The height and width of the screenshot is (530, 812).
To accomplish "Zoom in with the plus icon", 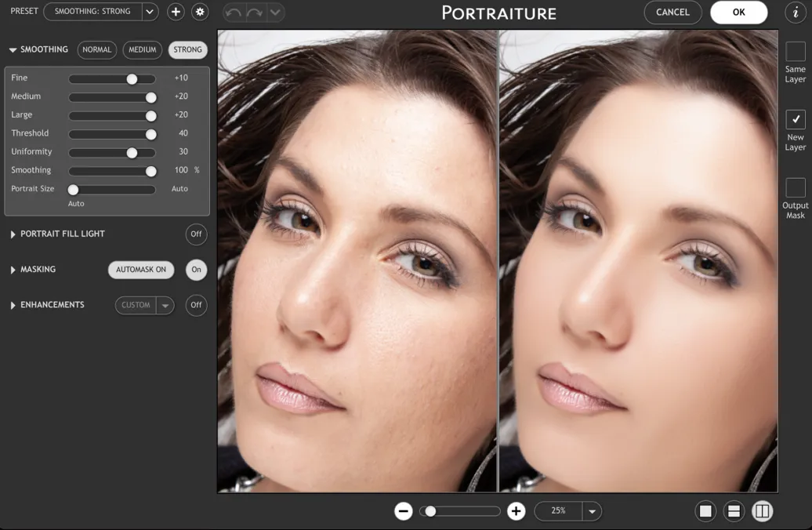I will coord(516,511).
